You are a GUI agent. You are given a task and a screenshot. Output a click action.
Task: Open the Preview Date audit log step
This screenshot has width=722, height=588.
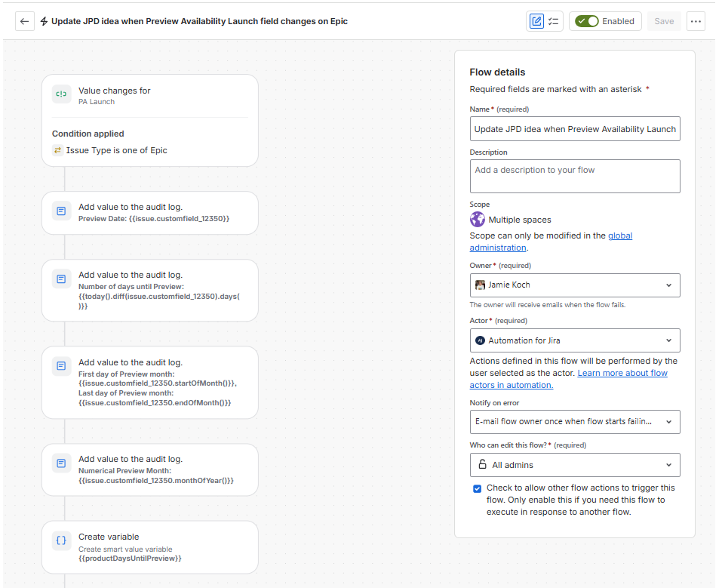[x=150, y=213]
